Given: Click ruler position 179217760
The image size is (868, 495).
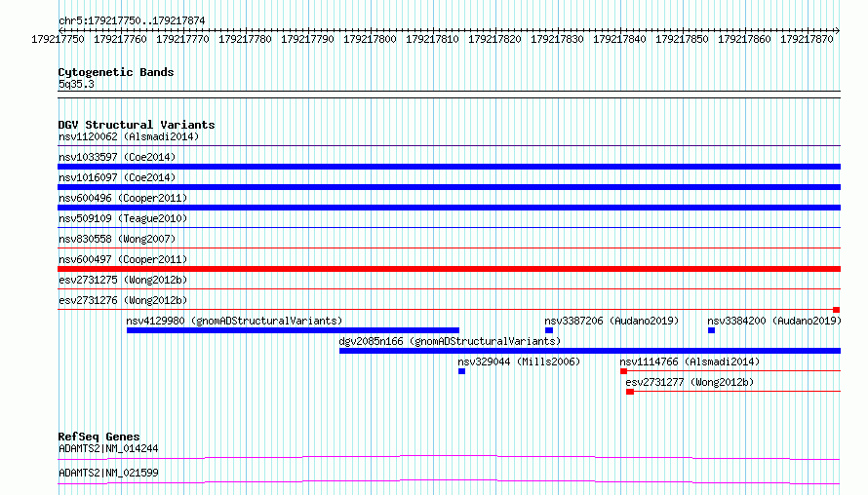Looking at the screenshot, I should (x=120, y=39).
